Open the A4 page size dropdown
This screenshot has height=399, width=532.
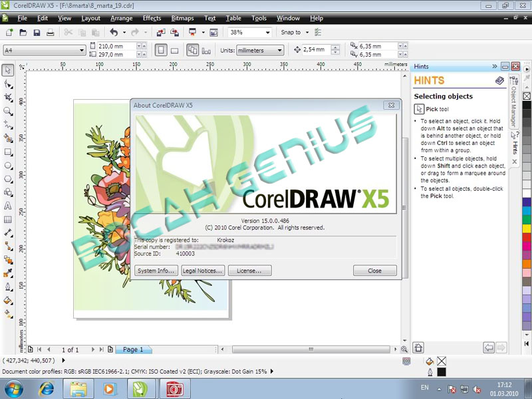point(82,50)
